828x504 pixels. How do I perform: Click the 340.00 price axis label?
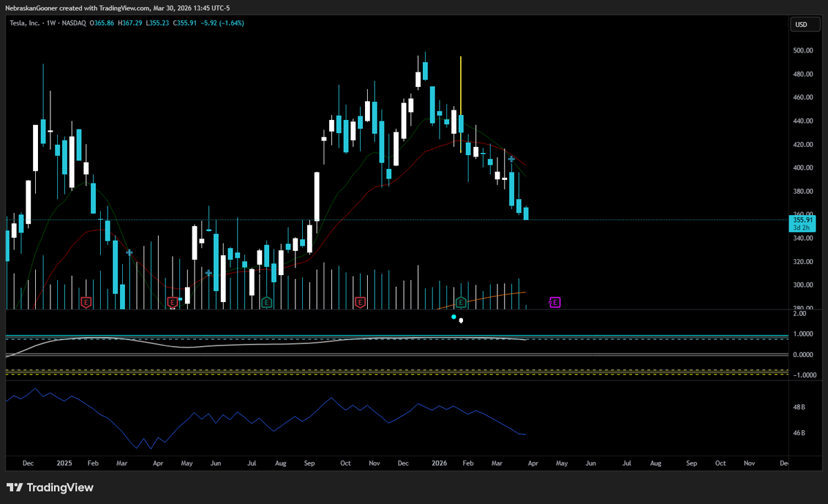tap(802, 238)
